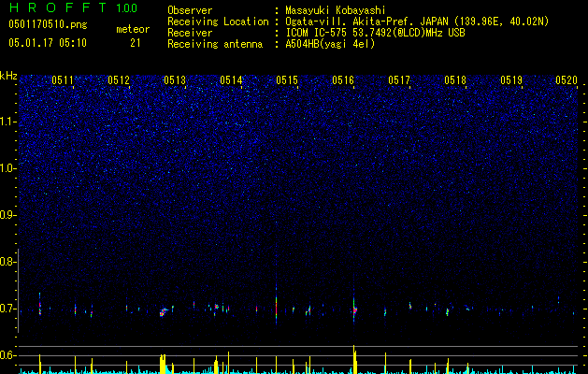Viewport: 588px width, 374px height.
Task: Click time marker 0512
Action: (x=119, y=80)
